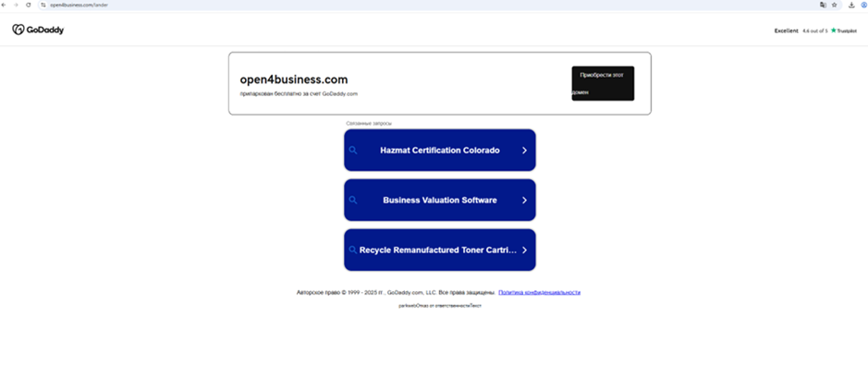Screen dimensions: 868x390
Task: Click the "Авторское право © 1999 - 2025" text
Action: [x=336, y=292]
